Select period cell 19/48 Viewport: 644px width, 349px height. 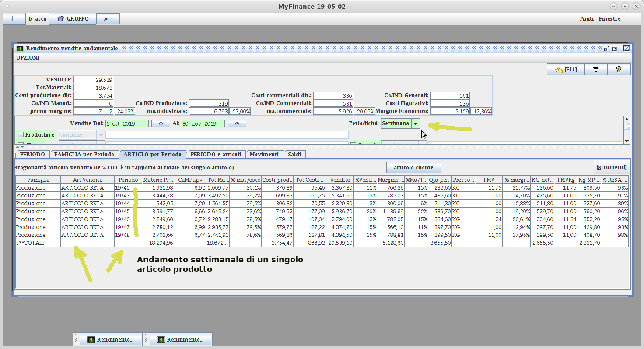pos(128,235)
